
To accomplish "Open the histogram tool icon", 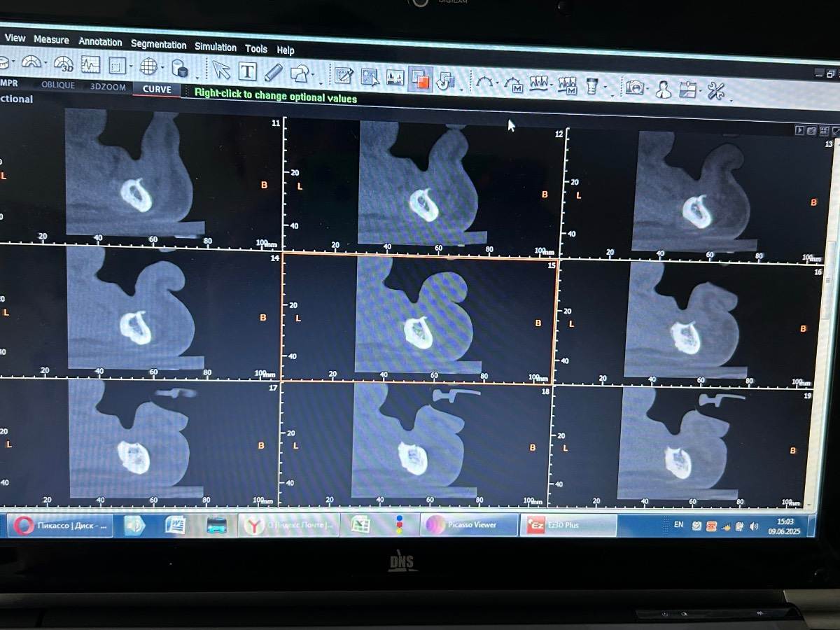I will (x=395, y=78).
